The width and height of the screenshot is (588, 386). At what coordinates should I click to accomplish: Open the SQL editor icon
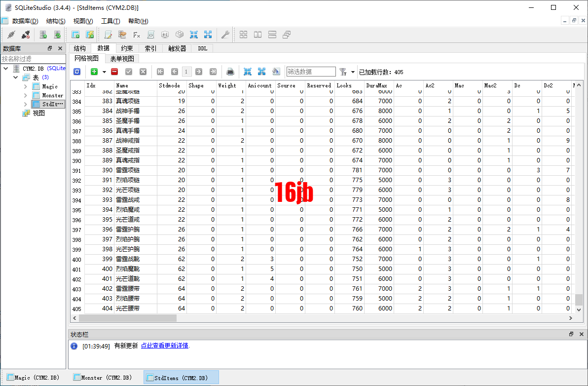coord(108,35)
